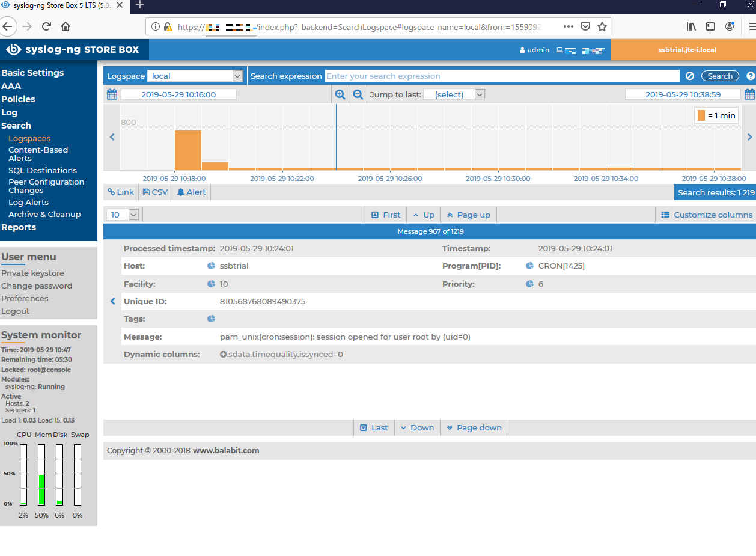This screenshot has height=556, width=756.
Task: Open search help question mark
Action: pos(750,76)
